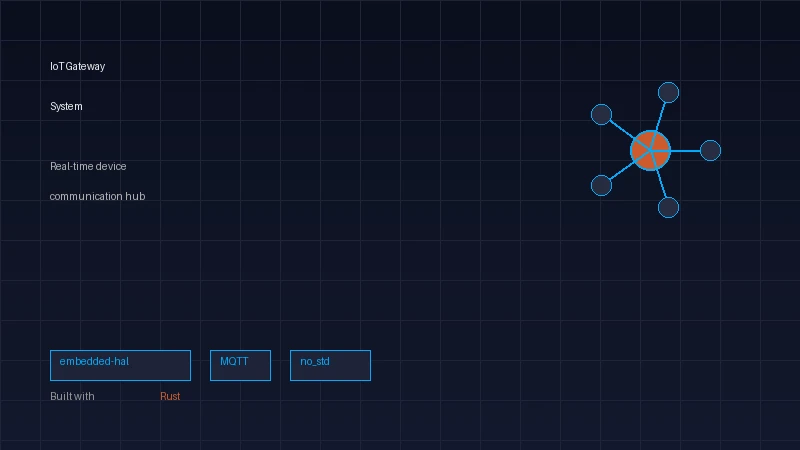The height and width of the screenshot is (450, 800).
Task: Click the line connecting hub to bottom node
Action: pos(661,184)
